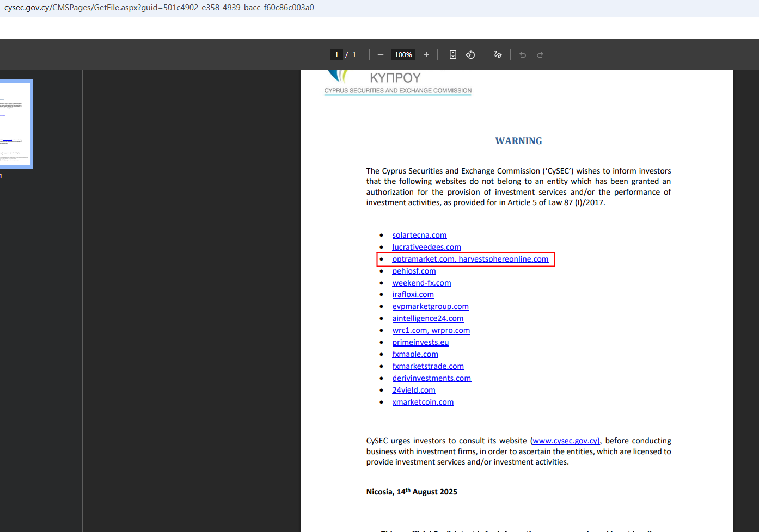
Task: Open the page 1 thumbnail in sidebar
Action: [x=15, y=124]
